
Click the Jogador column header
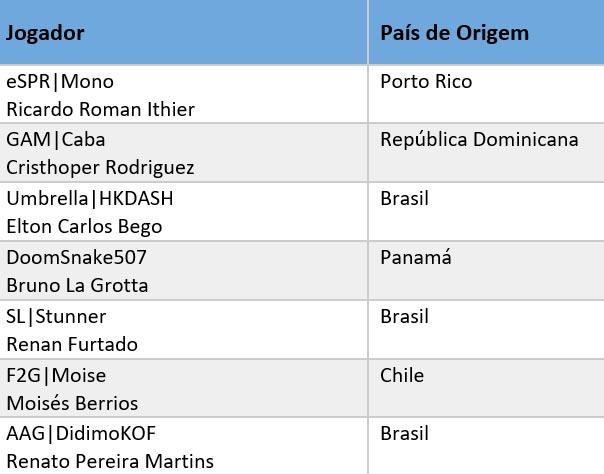pyautogui.click(x=45, y=32)
